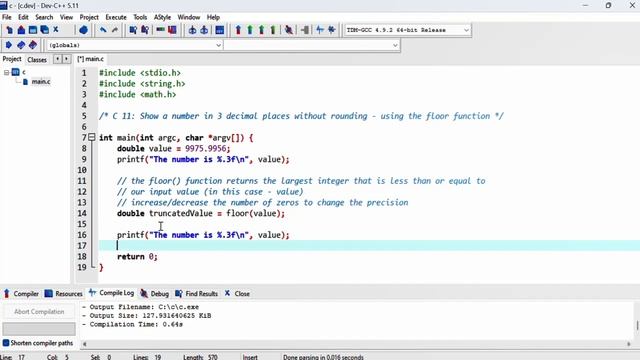Screen dimensions: 640x360
Task: Open the Help menu
Action: 213,17
